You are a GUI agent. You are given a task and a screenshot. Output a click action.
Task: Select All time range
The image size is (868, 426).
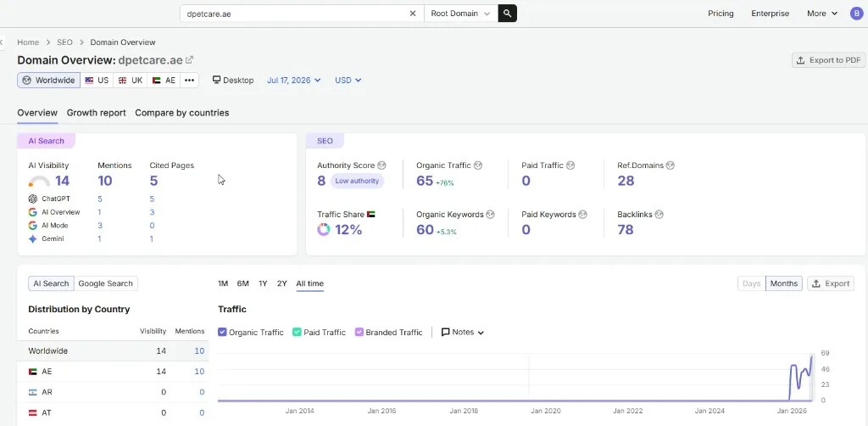coord(310,283)
